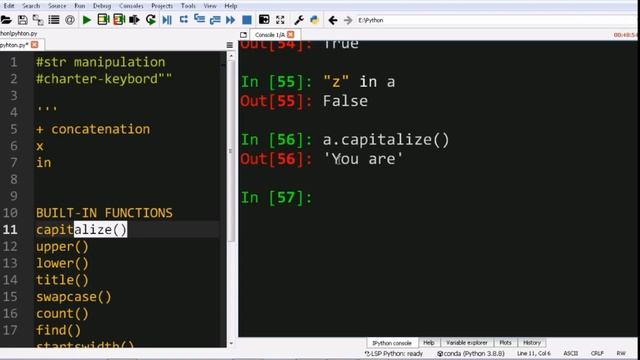Viewport: 640px width, 360px height.
Task: Click the + concatenation editor line
Action: [93, 129]
